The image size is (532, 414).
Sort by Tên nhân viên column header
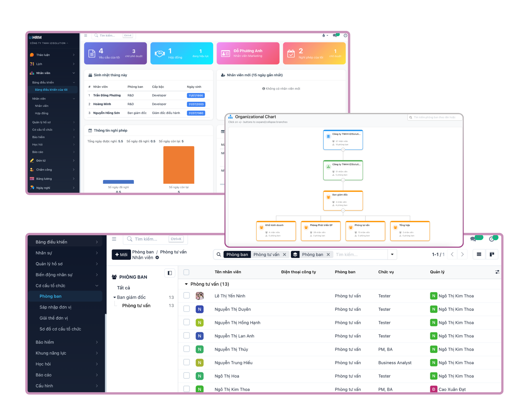click(x=228, y=272)
